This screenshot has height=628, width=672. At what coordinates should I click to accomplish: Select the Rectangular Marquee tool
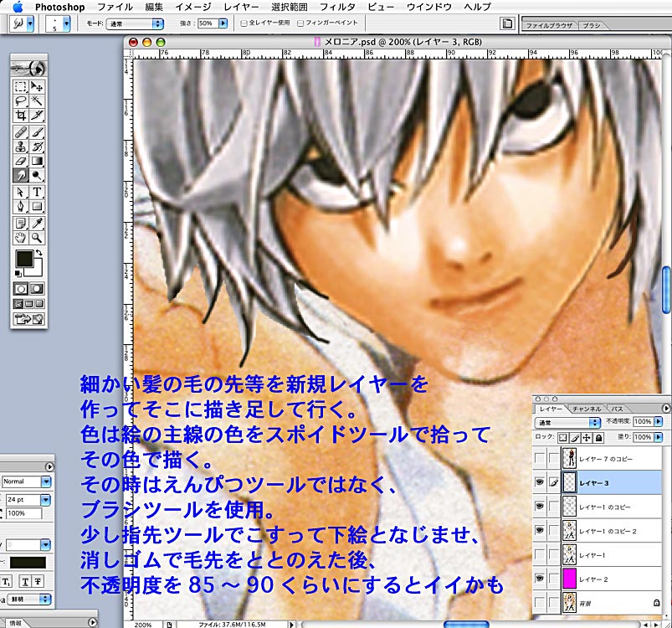21,86
